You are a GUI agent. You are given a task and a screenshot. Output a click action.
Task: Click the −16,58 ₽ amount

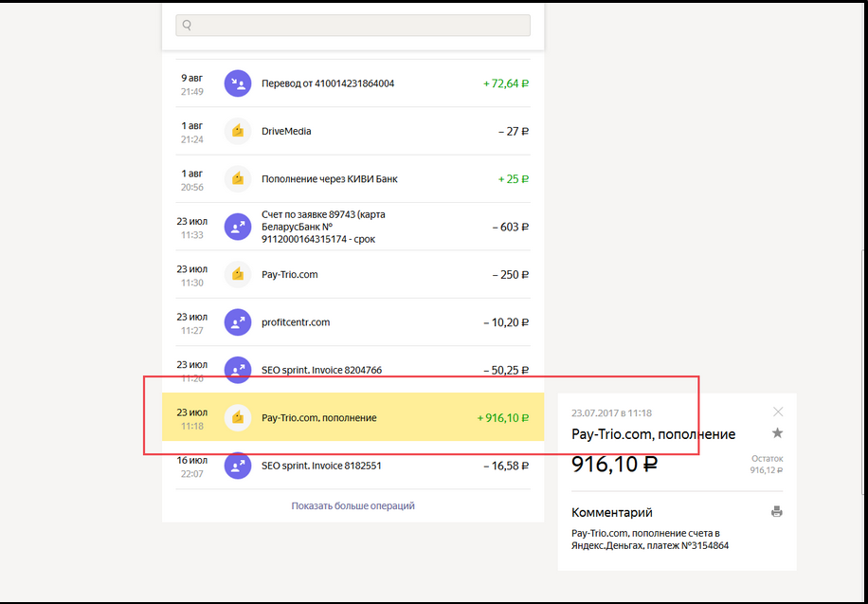tap(506, 466)
